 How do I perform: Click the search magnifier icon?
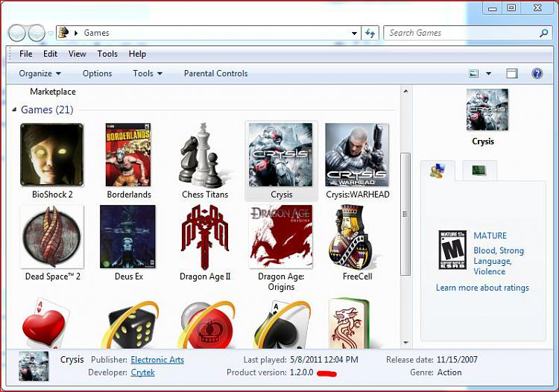543,33
